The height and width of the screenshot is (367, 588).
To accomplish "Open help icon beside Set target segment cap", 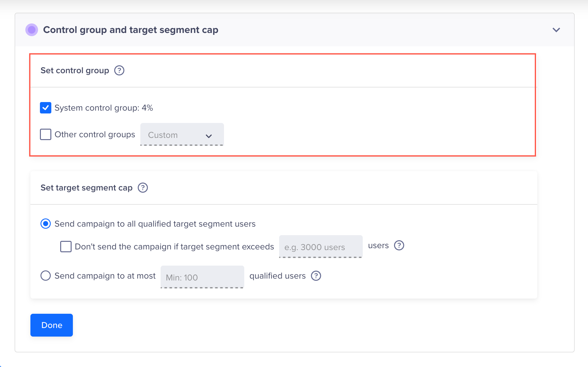I will tap(143, 188).
